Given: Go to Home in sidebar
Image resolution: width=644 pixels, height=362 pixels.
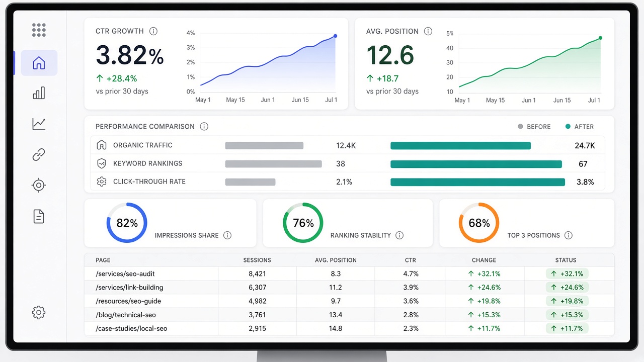Looking at the screenshot, I should pos(39,63).
